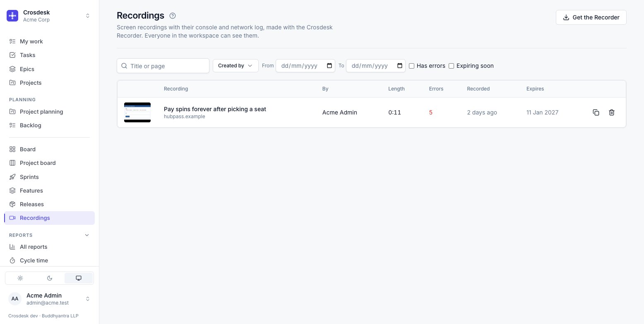Switch to light theme sun icon

(x=20, y=278)
